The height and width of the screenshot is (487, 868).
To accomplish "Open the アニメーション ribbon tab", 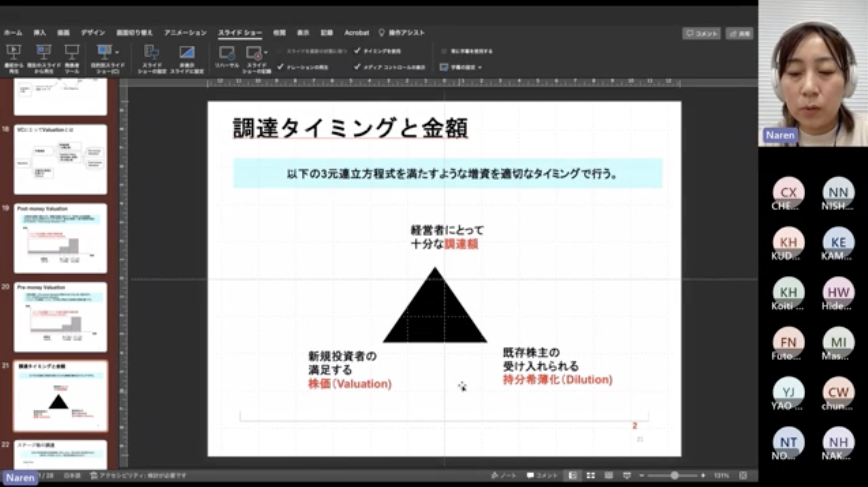I will [185, 33].
